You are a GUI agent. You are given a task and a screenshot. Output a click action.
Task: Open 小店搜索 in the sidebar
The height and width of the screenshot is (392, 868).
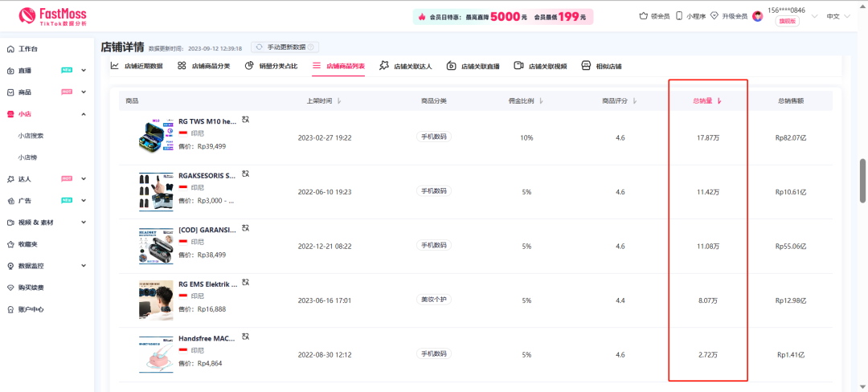point(31,136)
